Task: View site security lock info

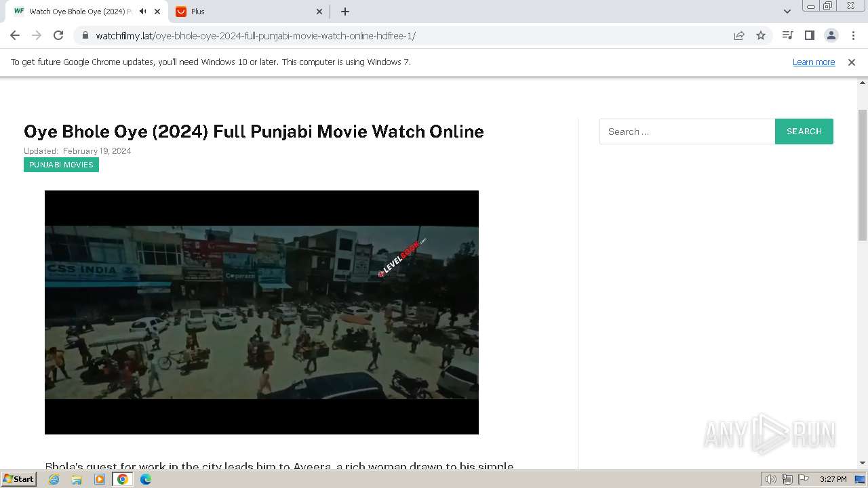Action: [x=85, y=35]
